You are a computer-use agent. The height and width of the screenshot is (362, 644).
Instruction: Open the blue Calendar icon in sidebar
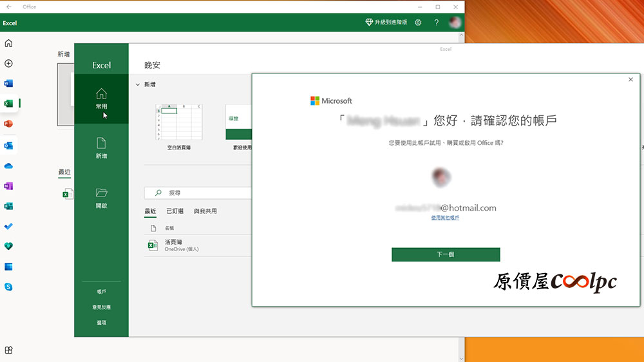point(8,267)
